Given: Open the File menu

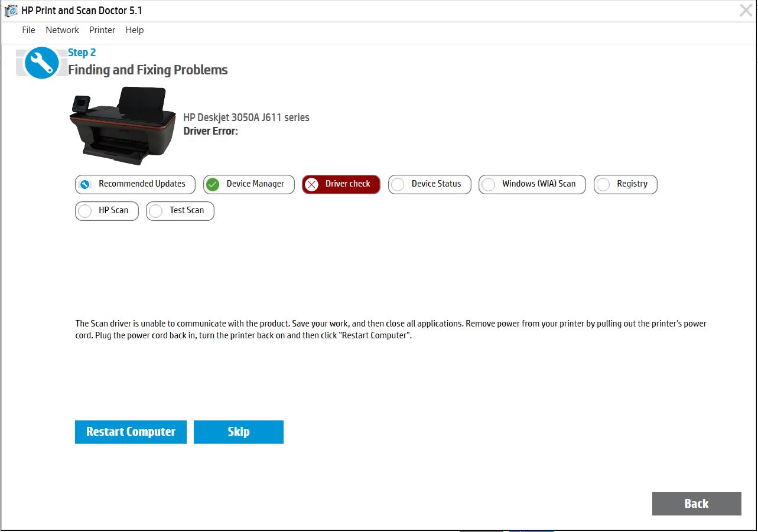Looking at the screenshot, I should (28, 30).
